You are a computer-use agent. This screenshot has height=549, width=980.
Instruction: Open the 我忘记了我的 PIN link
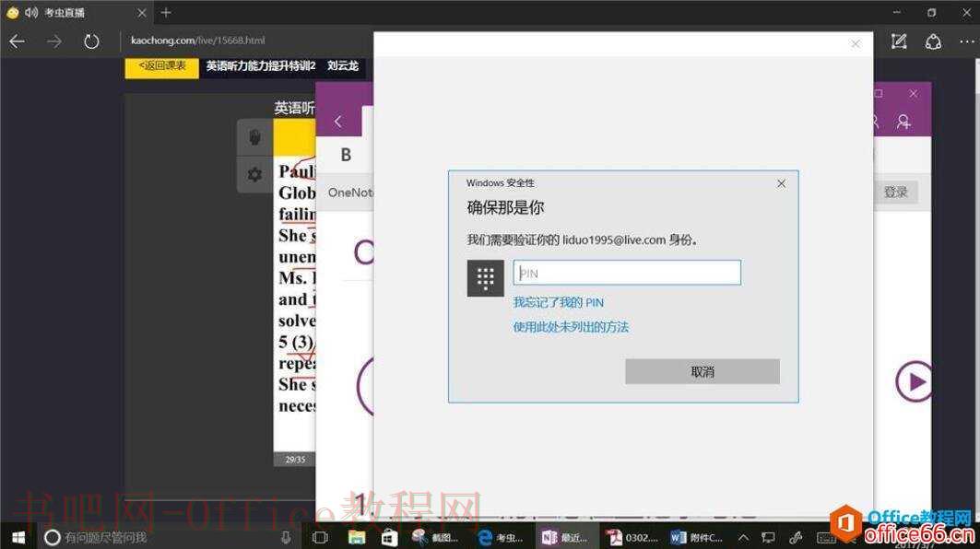(x=558, y=303)
